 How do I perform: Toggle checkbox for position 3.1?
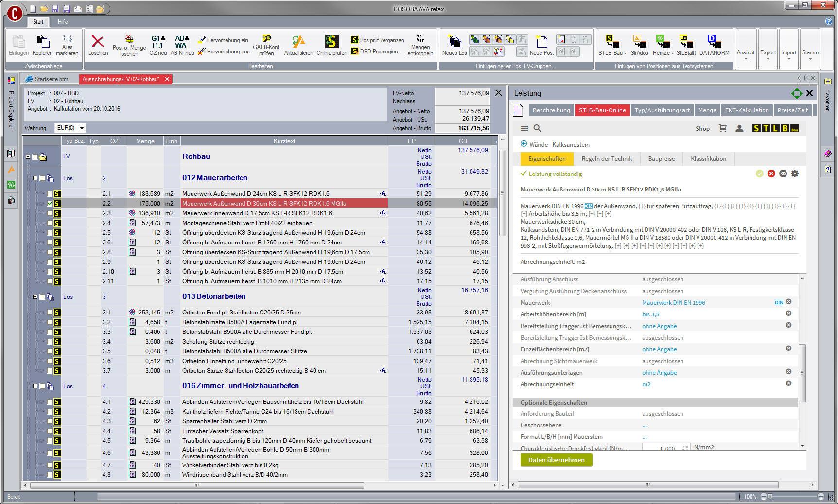click(50, 313)
